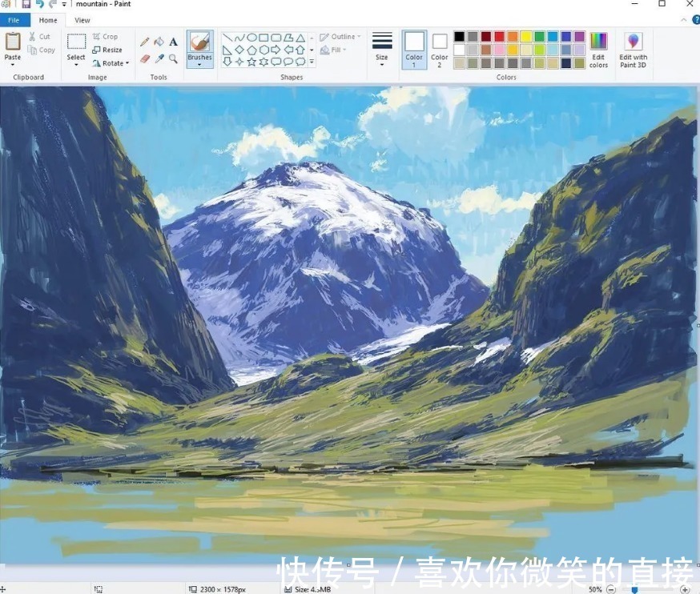Select the Eraser tool
Viewport: 700px width, 594px height.
(145, 58)
